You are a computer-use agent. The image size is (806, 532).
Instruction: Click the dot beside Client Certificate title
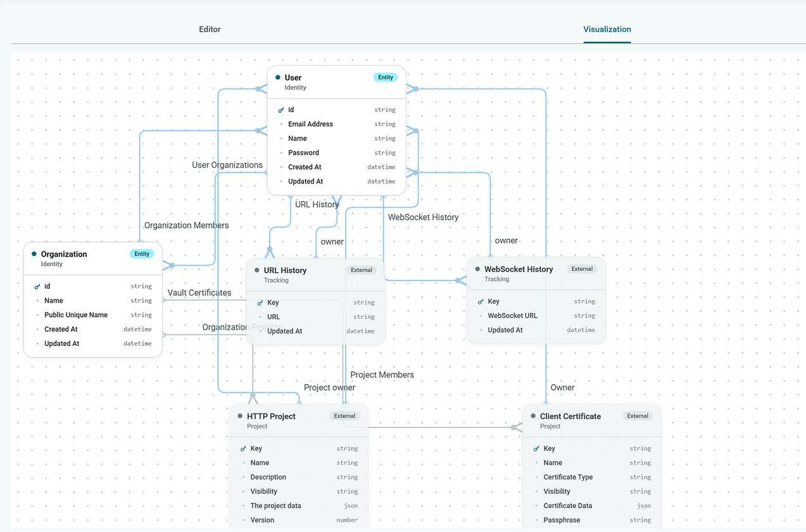(533, 416)
